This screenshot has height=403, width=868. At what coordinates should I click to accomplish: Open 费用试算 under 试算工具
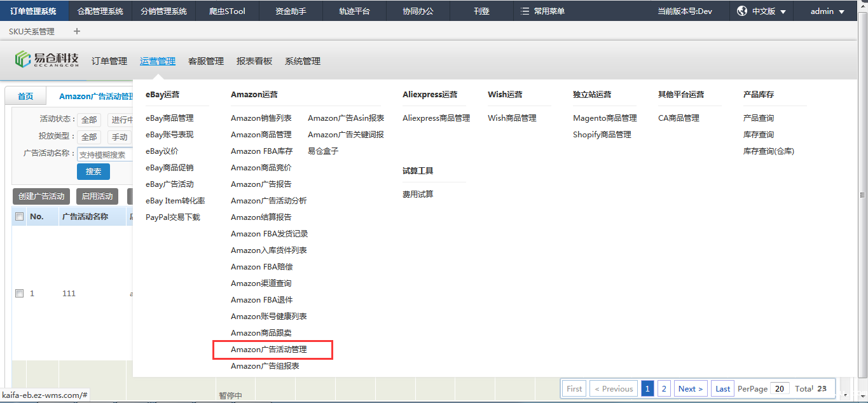[x=418, y=195]
